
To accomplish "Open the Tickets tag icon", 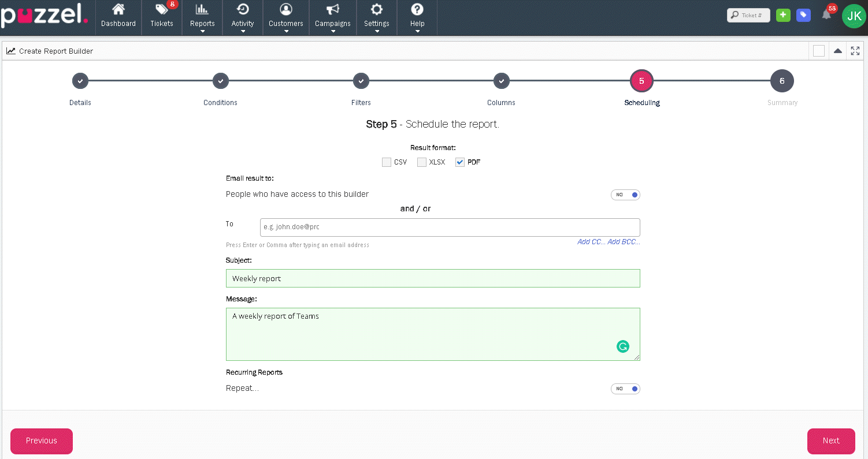I will [x=161, y=10].
